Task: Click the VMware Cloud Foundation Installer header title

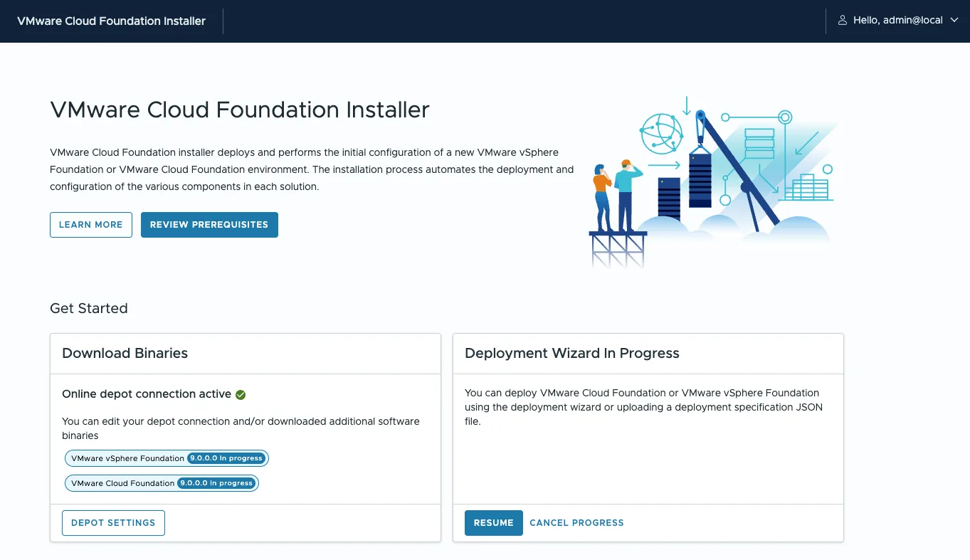Action: point(111,21)
